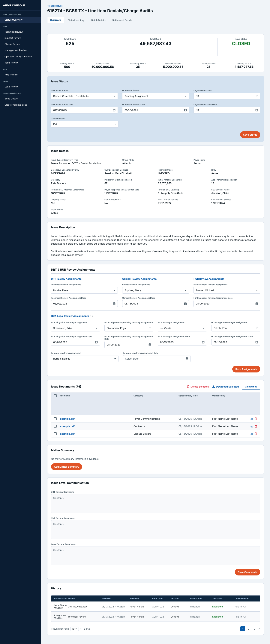The width and height of the screenshot is (270, 644).
Task: Click Save Assignments button
Action: pos(246,369)
